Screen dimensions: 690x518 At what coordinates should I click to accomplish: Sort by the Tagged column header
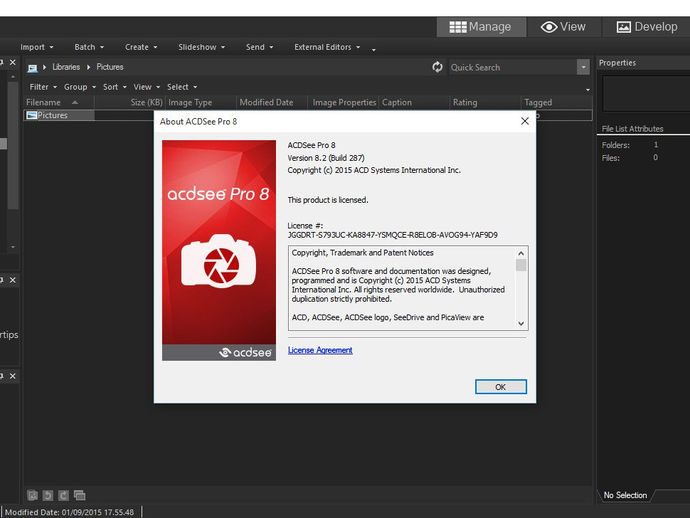[x=557, y=103]
